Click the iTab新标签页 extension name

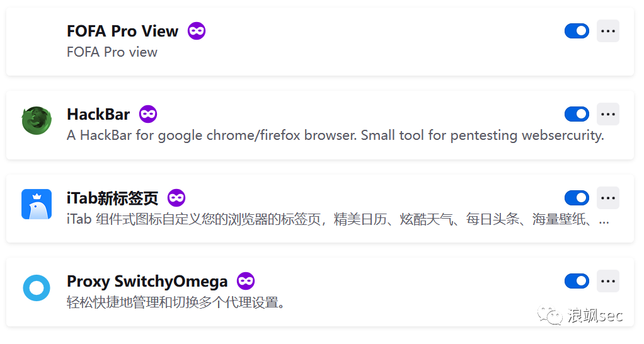click(x=112, y=198)
